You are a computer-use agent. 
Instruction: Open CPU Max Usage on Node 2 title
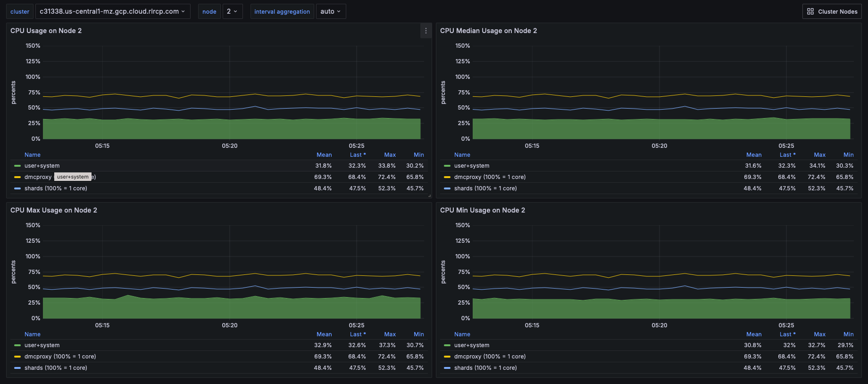pos(54,210)
